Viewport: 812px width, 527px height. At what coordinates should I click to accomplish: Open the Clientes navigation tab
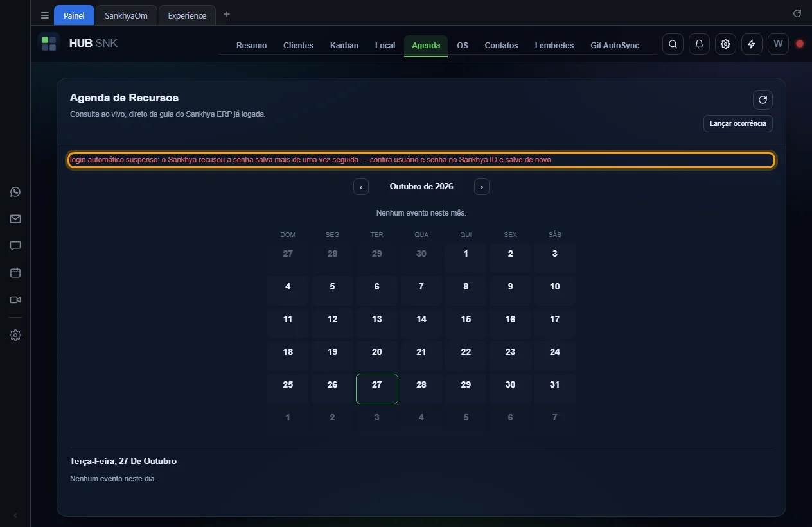pyautogui.click(x=299, y=46)
